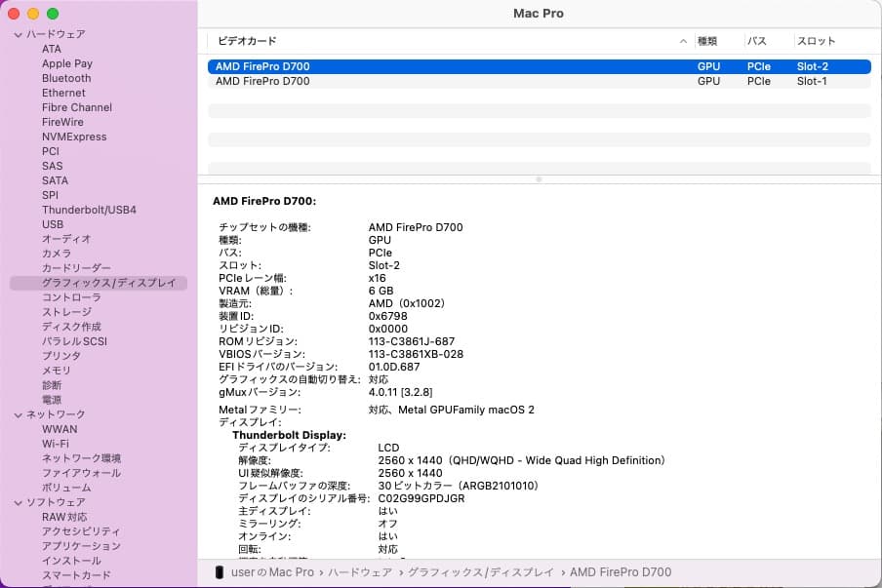This screenshot has height=588, width=882.
Task: Click グラフィックス/ディスプレイ in the path bar
Action: [480, 572]
